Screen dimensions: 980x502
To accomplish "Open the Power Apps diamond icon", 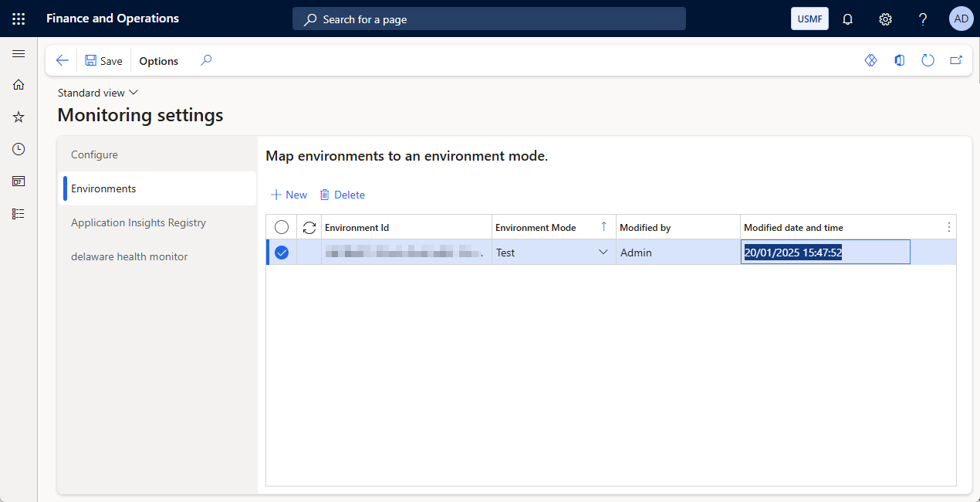I will point(870,60).
